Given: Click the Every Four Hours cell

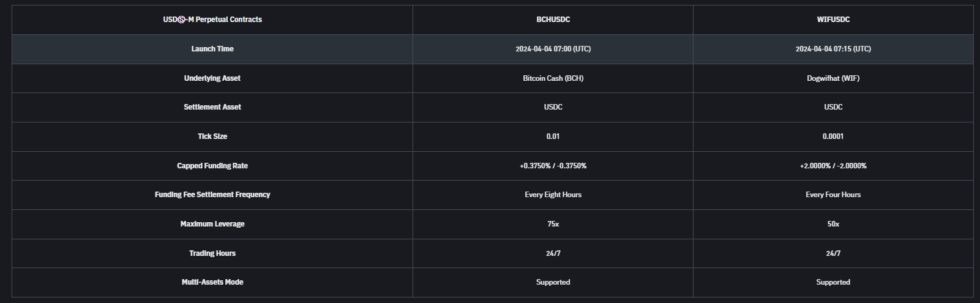Looking at the screenshot, I should (x=833, y=195).
